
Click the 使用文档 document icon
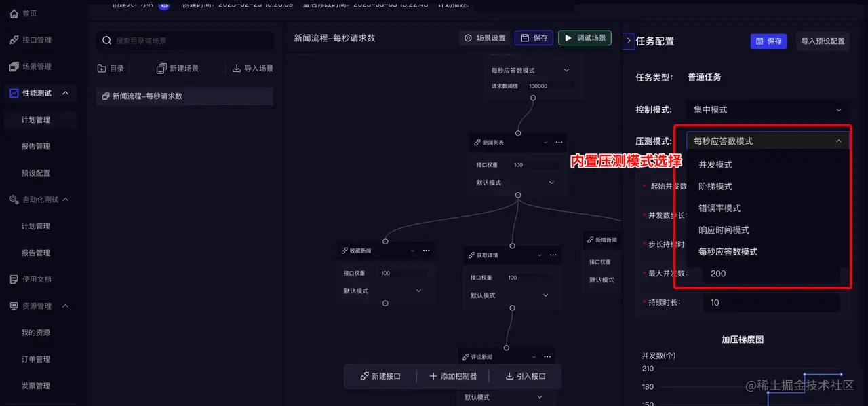(x=14, y=279)
